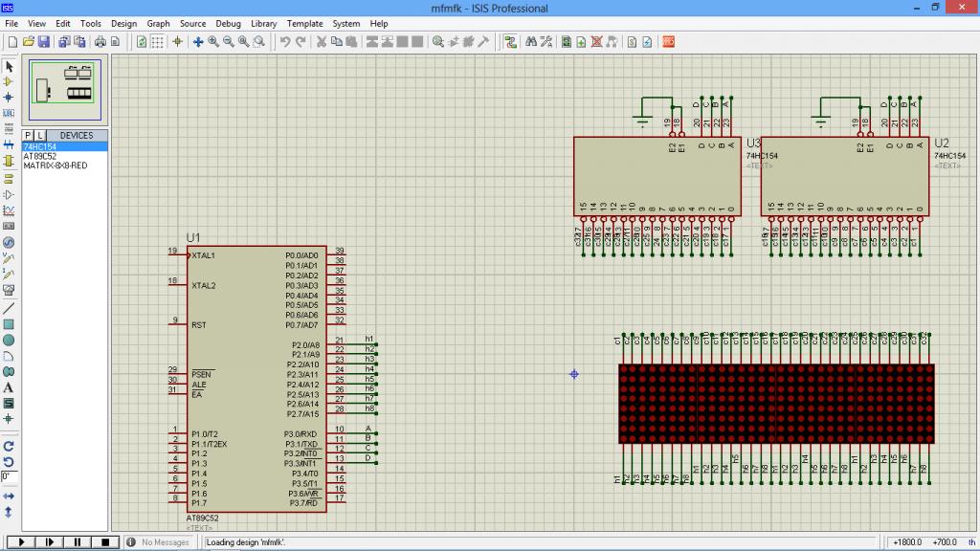Click the zoom in magnifier icon
This screenshot has height=551, width=980.
coord(213,42)
